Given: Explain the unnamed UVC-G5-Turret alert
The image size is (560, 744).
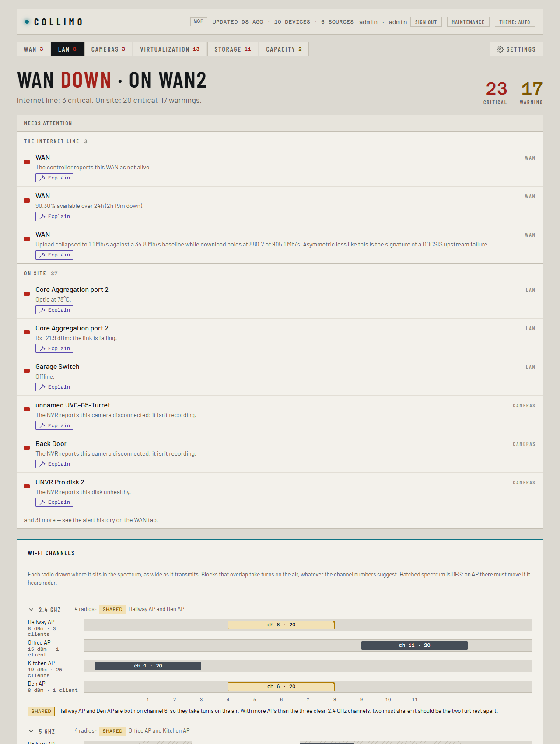Looking at the screenshot, I should point(54,425).
